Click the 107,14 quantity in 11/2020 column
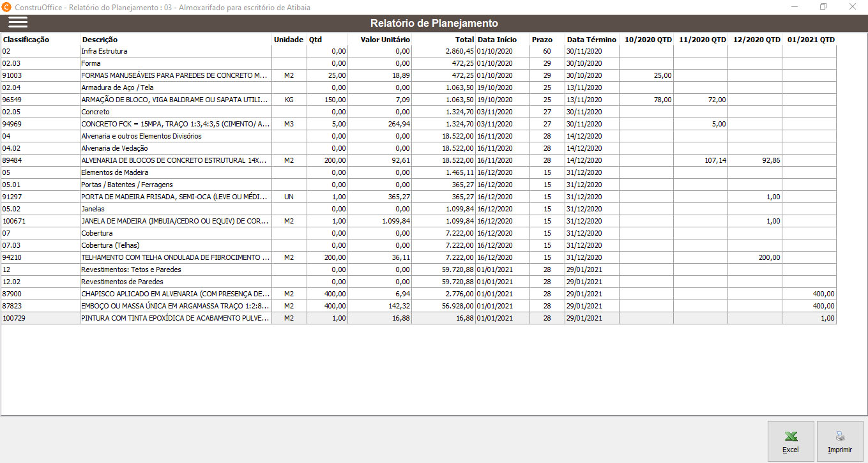This screenshot has height=463, width=868. coord(715,160)
